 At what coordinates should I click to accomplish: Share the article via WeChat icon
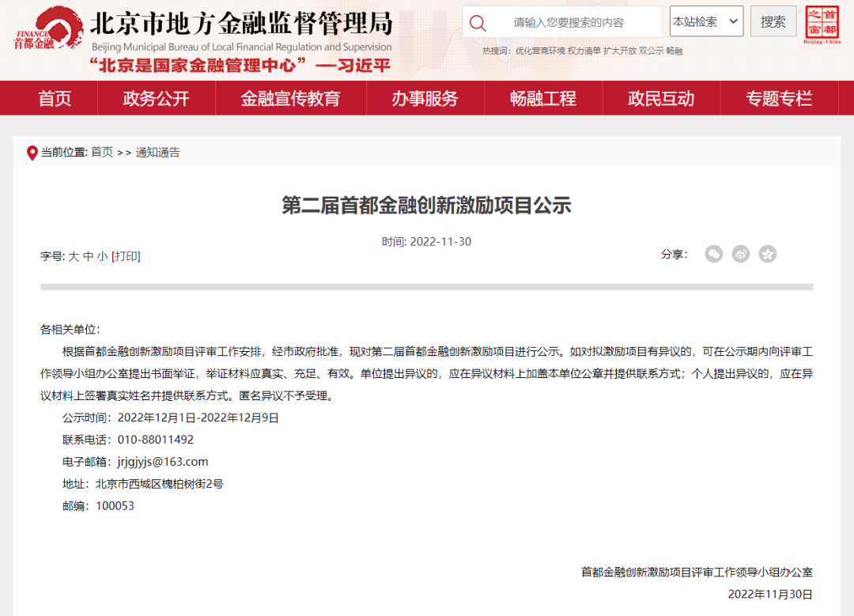(713, 254)
